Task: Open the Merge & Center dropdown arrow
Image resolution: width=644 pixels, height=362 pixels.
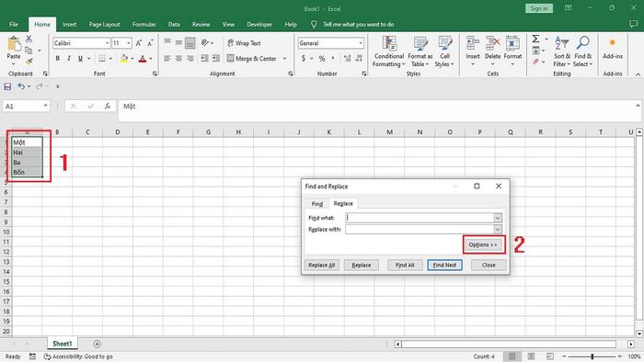Action: (x=284, y=59)
